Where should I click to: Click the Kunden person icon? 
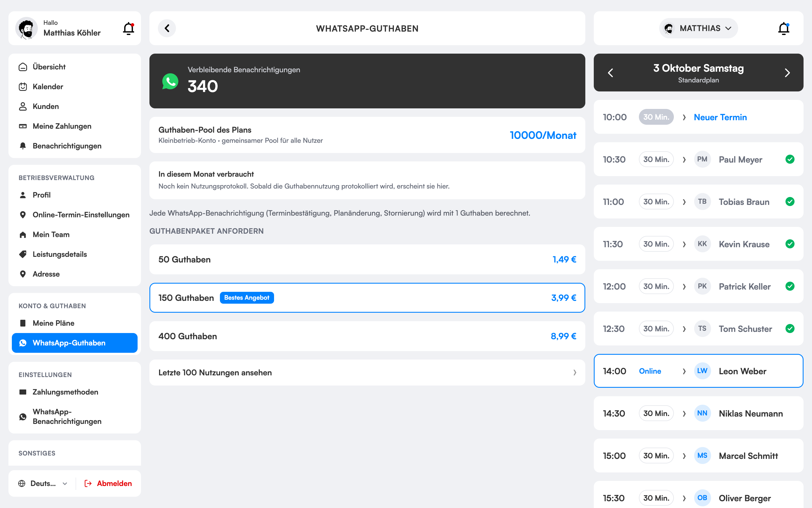23,106
